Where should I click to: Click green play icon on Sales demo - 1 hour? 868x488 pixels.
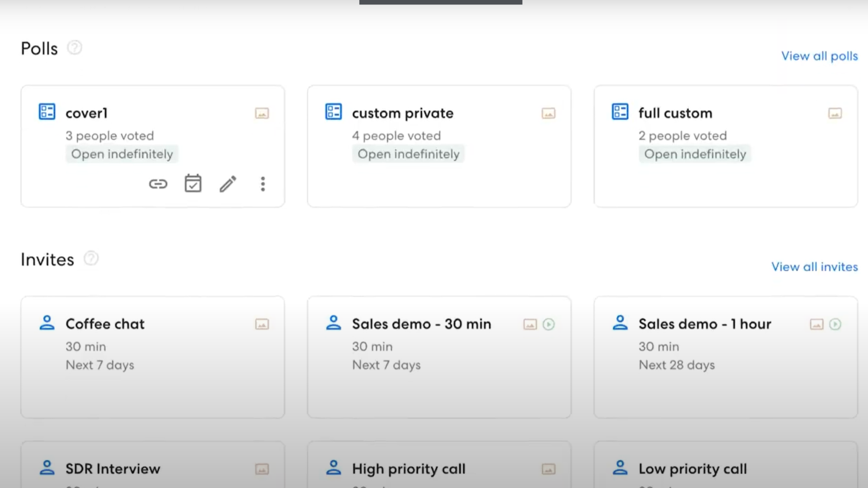pyautogui.click(x=835, y=324)
